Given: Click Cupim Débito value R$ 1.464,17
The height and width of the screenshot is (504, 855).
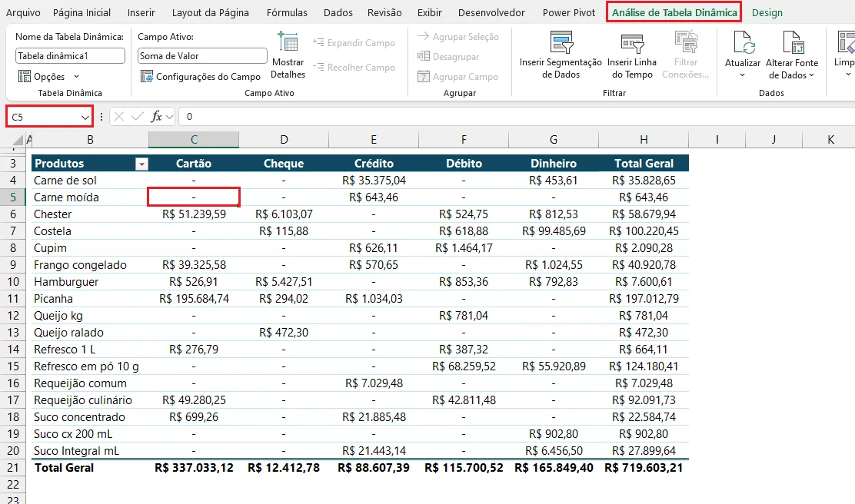Looking at the screenshot, I should 464,248.
